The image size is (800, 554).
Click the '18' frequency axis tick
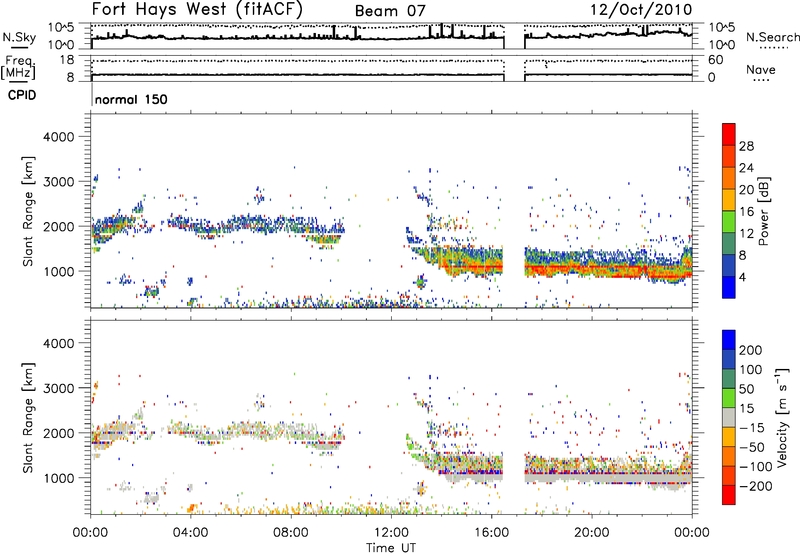click(x=67, y=60)
